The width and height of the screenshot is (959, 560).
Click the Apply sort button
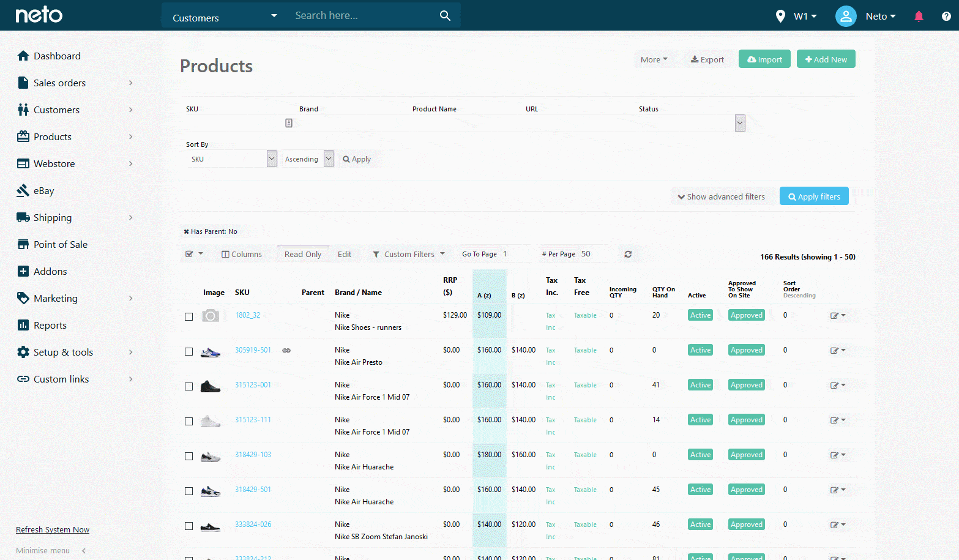pos(357,159)
